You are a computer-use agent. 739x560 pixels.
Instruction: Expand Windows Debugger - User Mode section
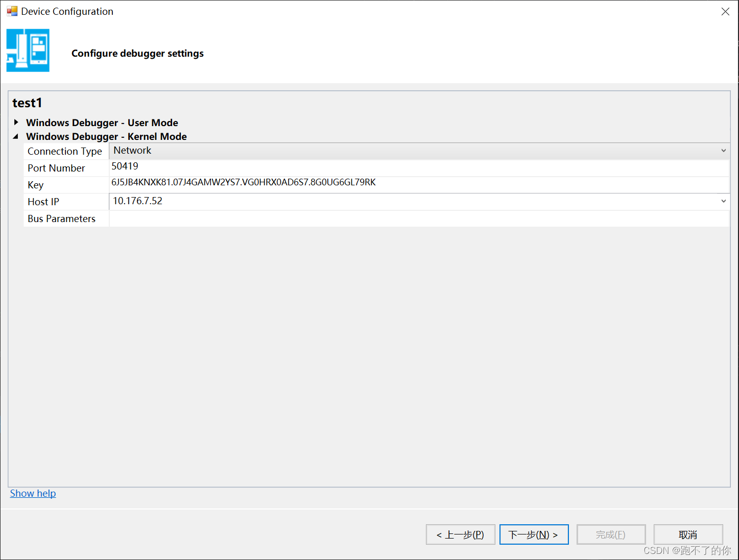click(x=16, y=123)
